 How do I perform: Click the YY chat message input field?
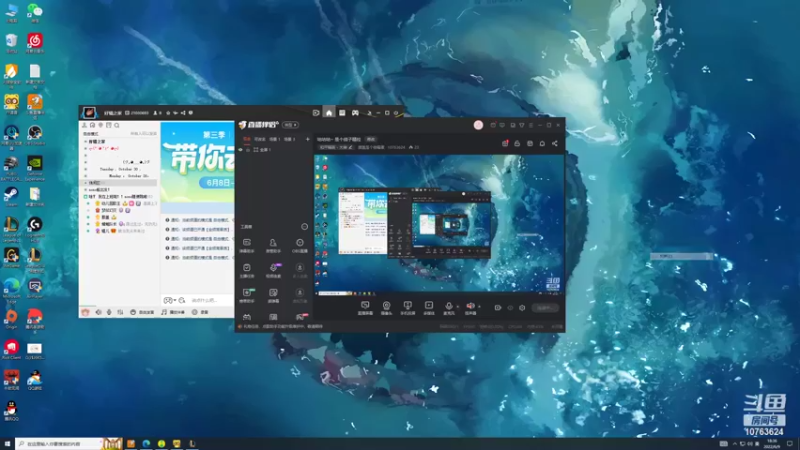pos(211,300)
